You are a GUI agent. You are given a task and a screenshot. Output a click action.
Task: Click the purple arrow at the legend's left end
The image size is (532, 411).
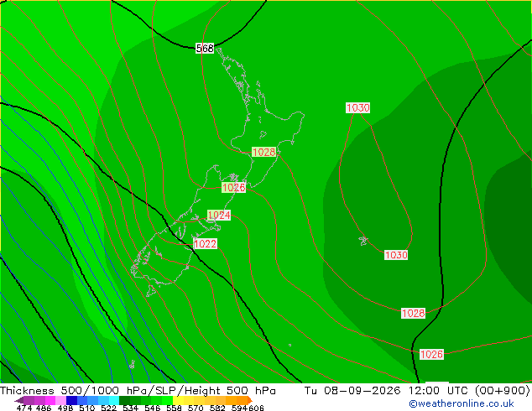tap(19, 401)
